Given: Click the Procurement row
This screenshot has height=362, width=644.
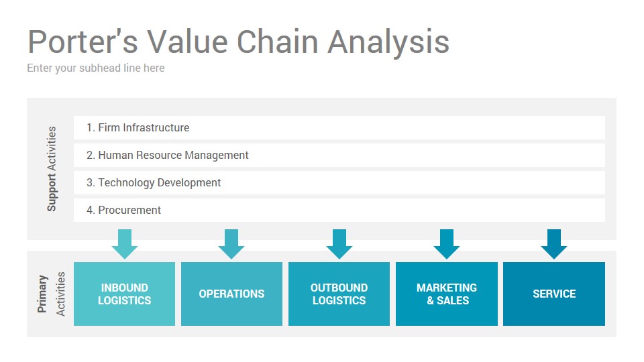Looking at the screenshot, I should [x=339, y=210].
